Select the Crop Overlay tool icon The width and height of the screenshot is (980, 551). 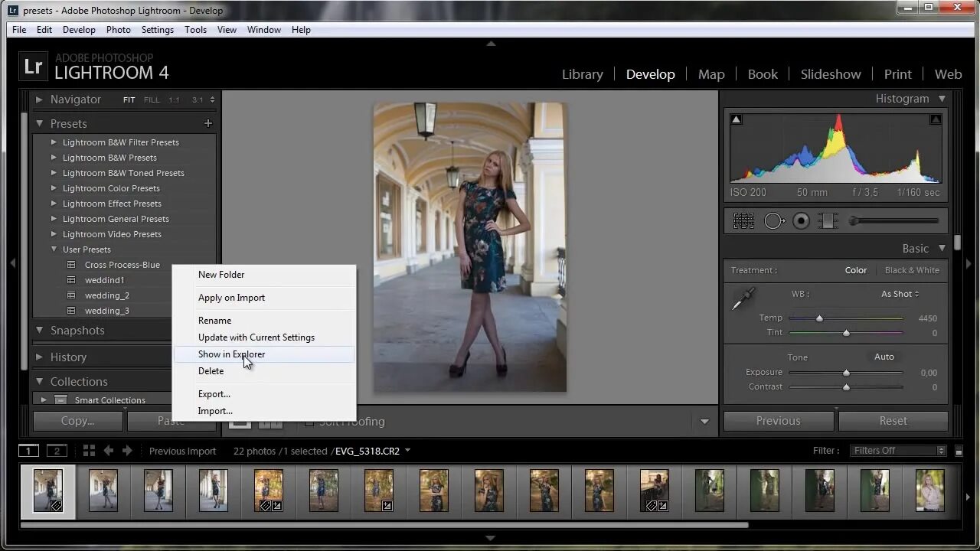pos(743,221)
